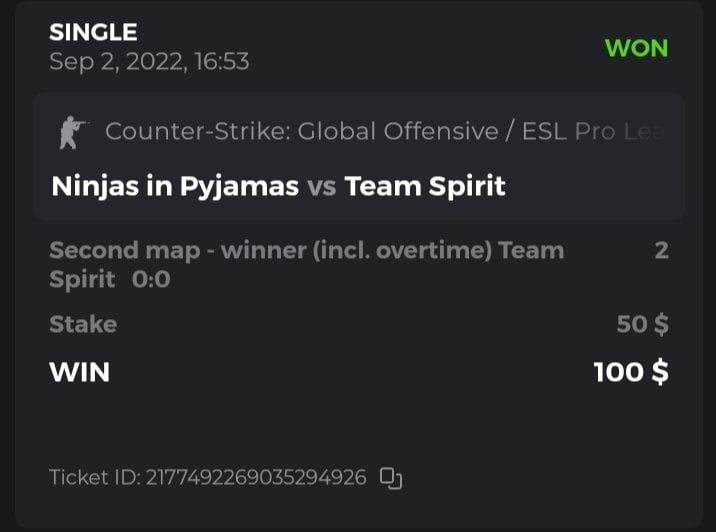Click the Counter-Strike soldier icon

73,132
